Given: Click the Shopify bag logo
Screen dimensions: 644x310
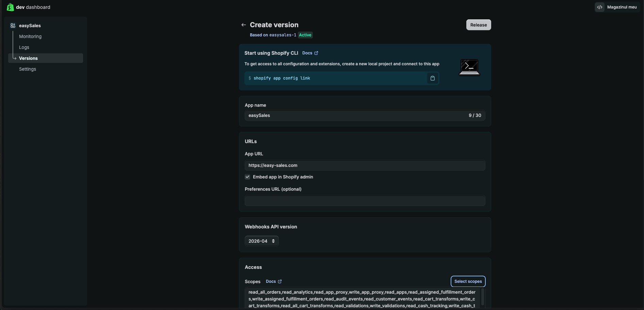Looking at the screenshot, I should coord(10,7).
